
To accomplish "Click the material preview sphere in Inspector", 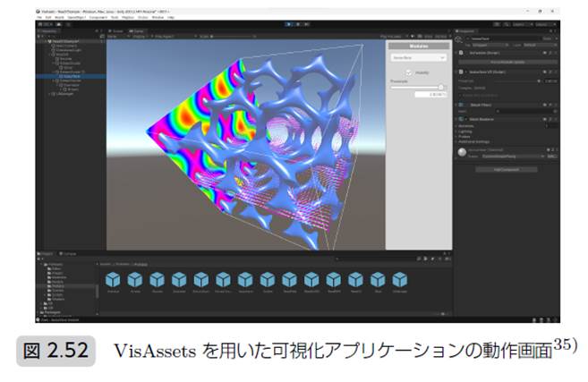I will 463,153.
